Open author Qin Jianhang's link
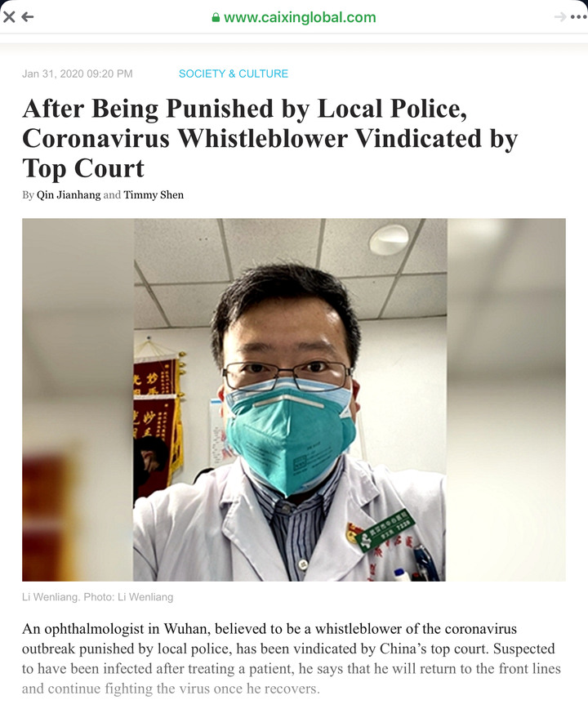 (69, 195)
